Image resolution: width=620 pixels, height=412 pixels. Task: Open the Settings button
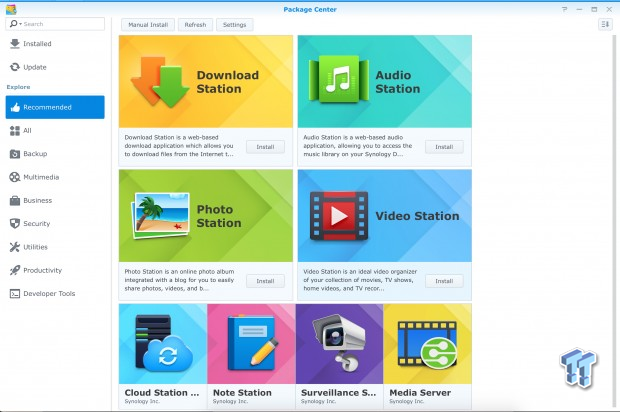234,25
